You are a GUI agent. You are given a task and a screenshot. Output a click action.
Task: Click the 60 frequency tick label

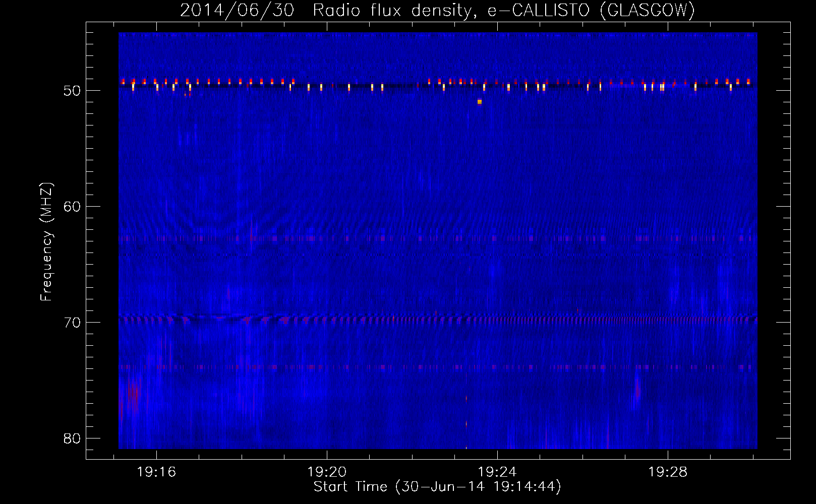click(x=72, y=207)
